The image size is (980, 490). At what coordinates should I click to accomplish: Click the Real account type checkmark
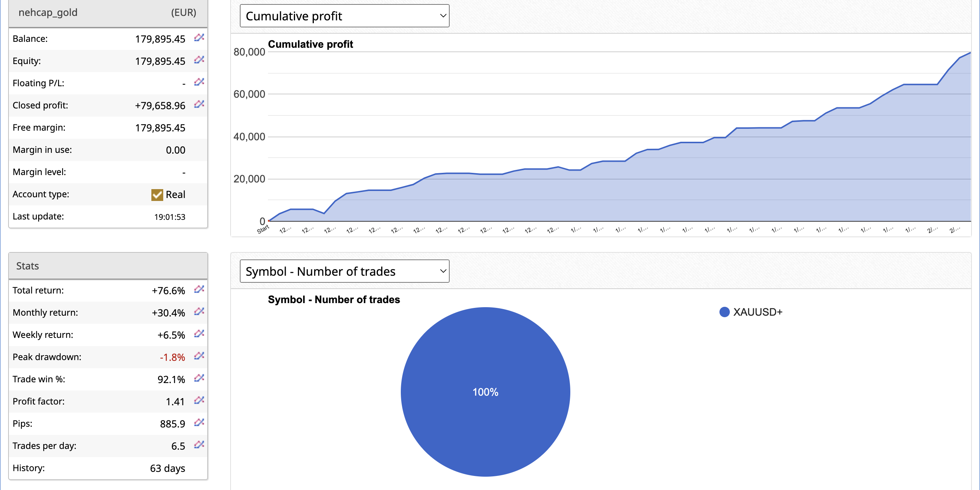tap(157, 195)
